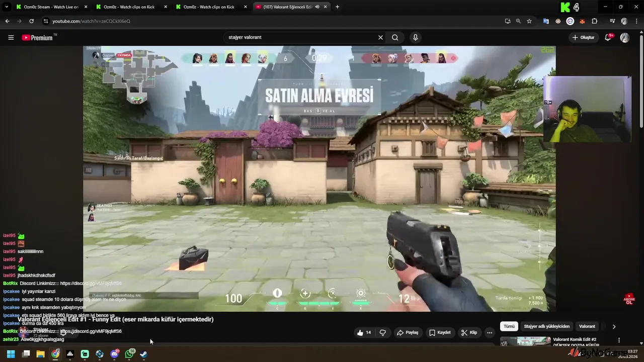644x362 pixels.
Task: Select the Valorant filter chip
Action: 587,326
